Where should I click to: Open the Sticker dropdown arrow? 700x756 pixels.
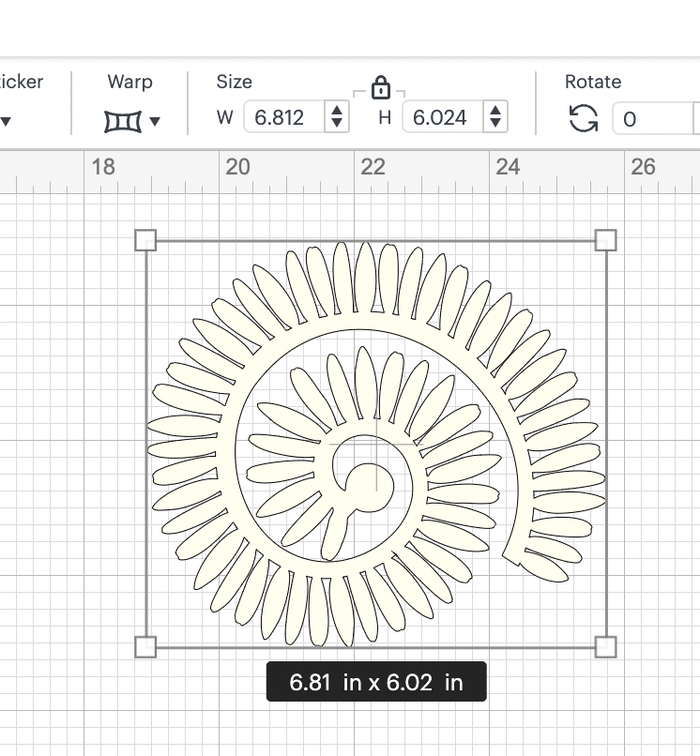(6, 121)
